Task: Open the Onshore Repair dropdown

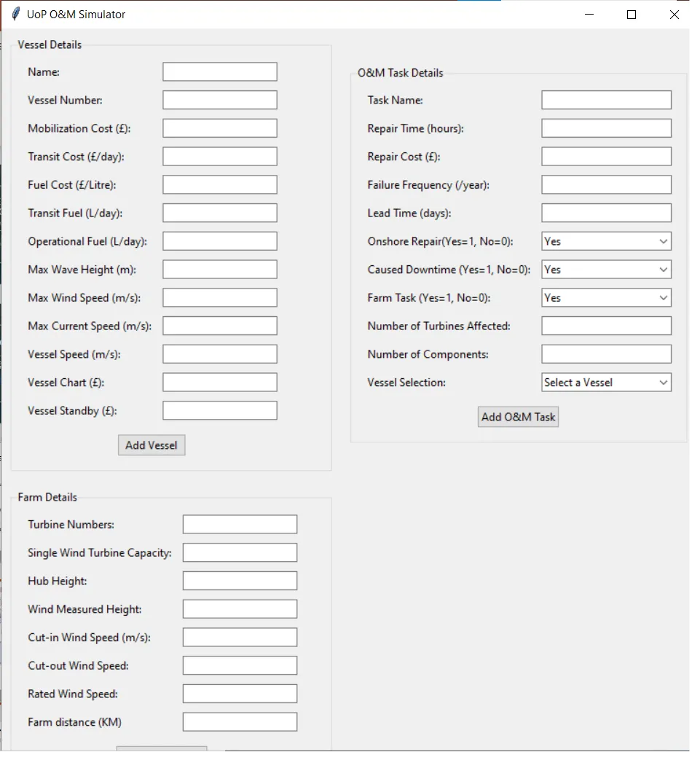Action: click(606, 241)
